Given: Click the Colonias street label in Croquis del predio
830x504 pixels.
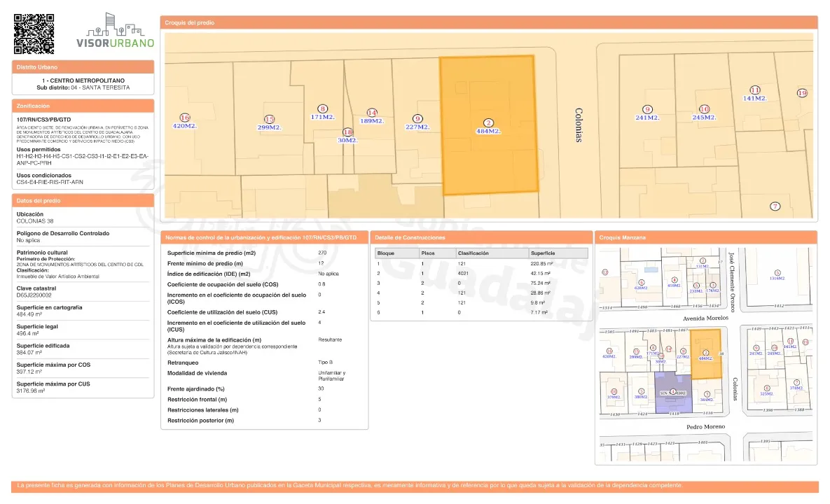Looking at the screenshot, I should coord(579,125).
